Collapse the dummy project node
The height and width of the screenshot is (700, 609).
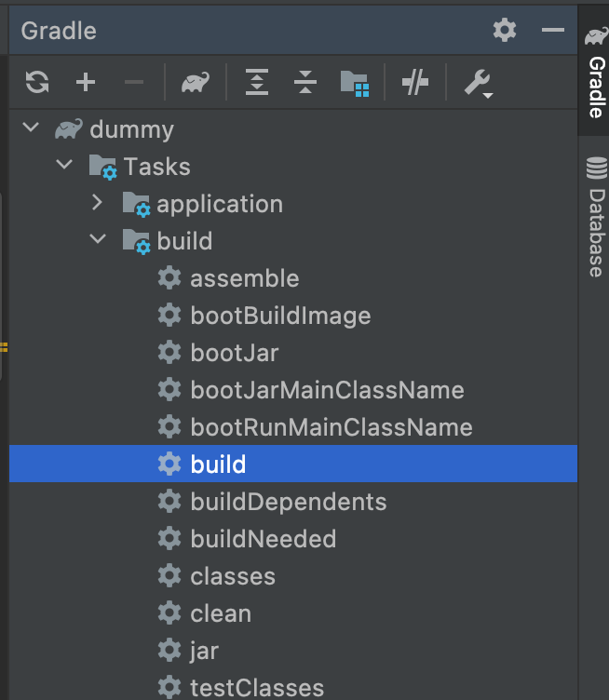tap(31, 128)
